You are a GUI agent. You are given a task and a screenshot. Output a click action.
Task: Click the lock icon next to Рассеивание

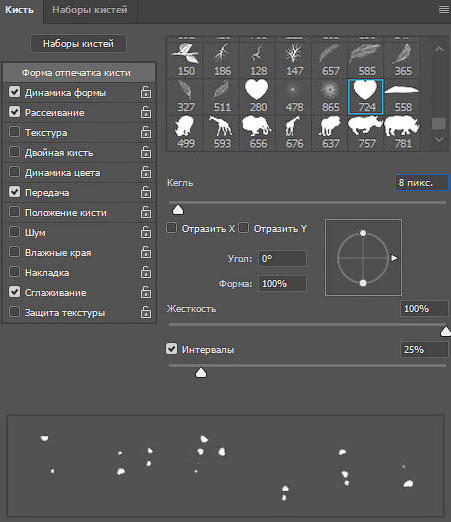[x=146, y=112]
